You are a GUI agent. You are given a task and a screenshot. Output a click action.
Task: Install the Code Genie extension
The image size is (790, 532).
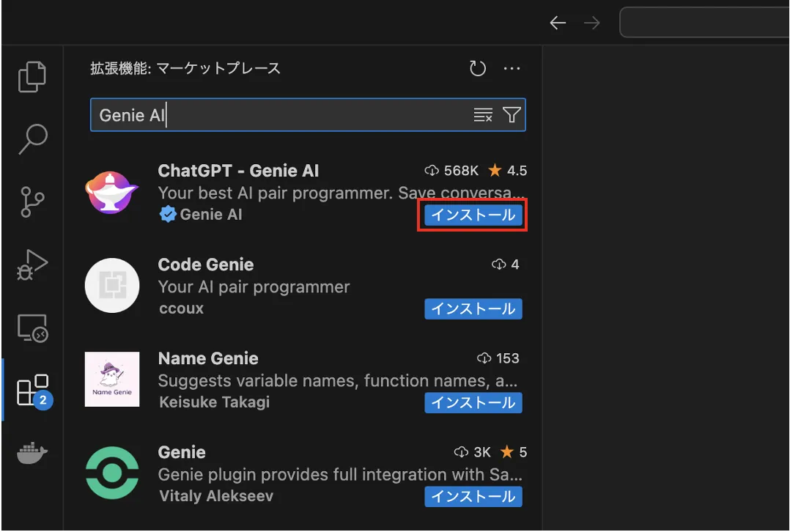point(473,309)
